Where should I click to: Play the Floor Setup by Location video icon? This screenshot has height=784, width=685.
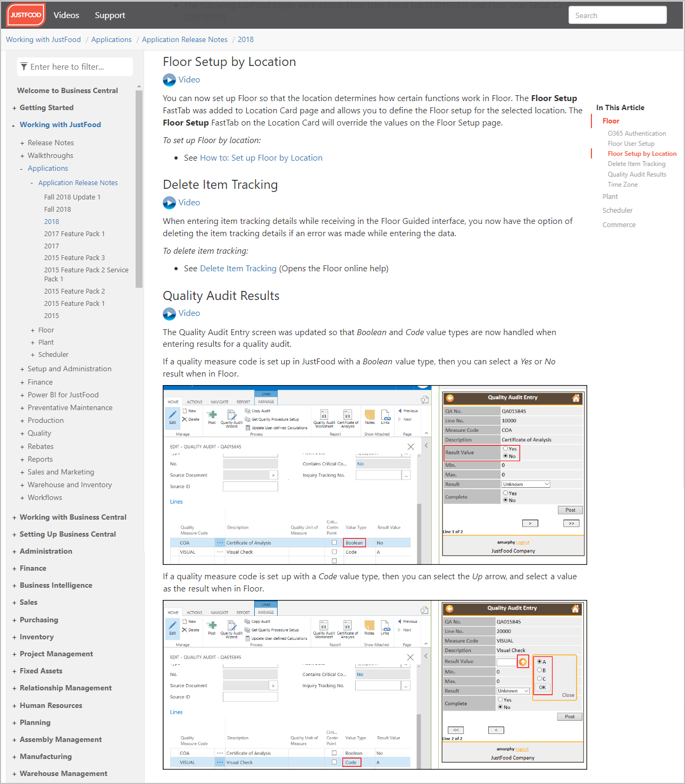[x=169, y=80]
